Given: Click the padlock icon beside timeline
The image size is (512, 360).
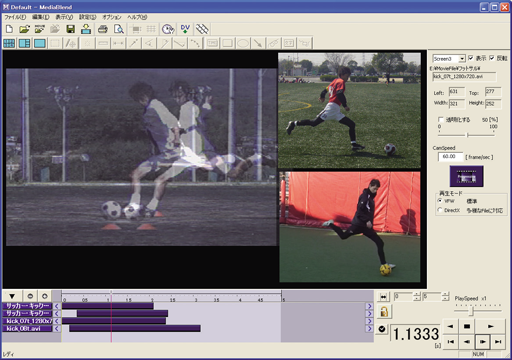Looking at the screenshot, I should (x=384, y=312).
